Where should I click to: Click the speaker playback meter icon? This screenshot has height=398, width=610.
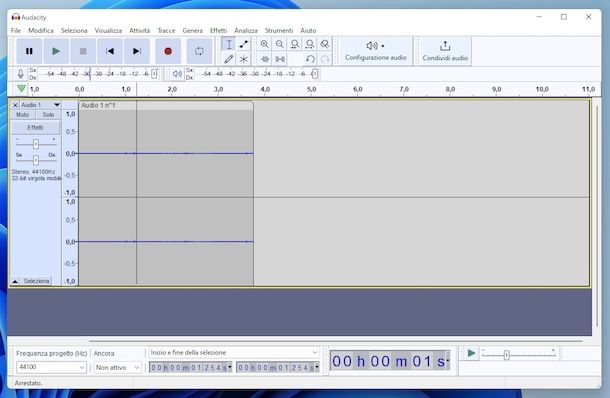click(x=177, y=74)
